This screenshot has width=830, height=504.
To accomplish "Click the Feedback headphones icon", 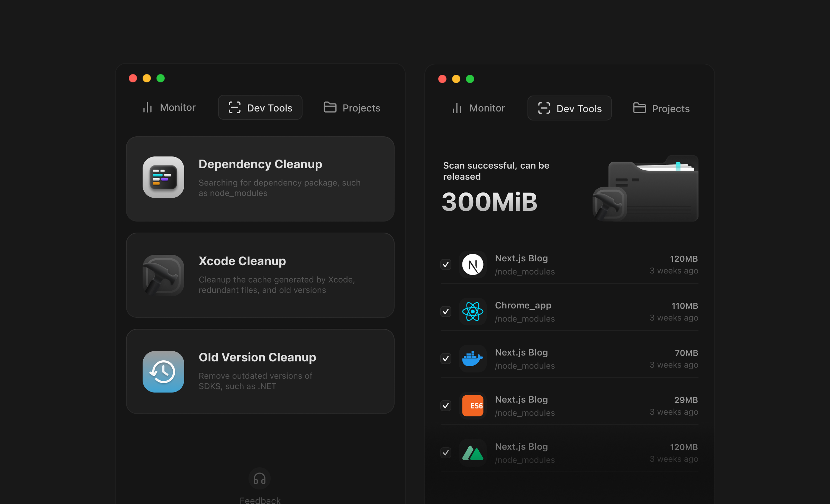I will pos(259,479).
